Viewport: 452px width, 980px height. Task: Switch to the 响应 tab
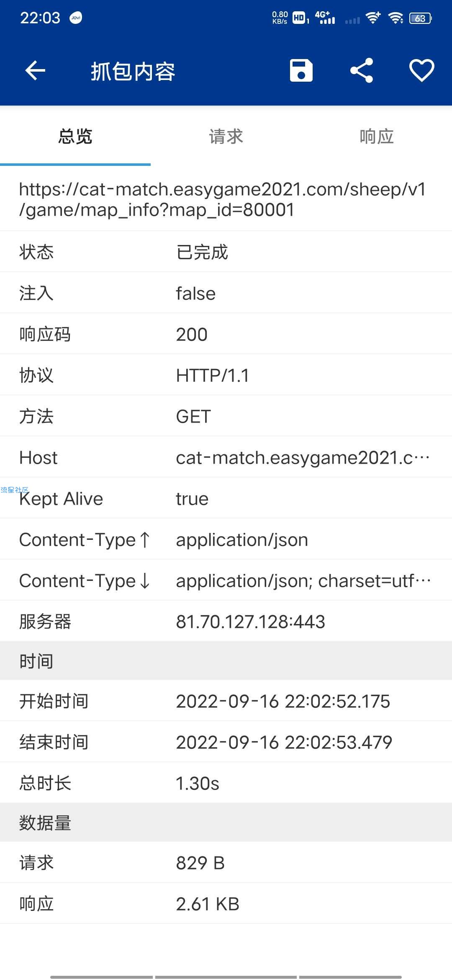click(377, 137)
